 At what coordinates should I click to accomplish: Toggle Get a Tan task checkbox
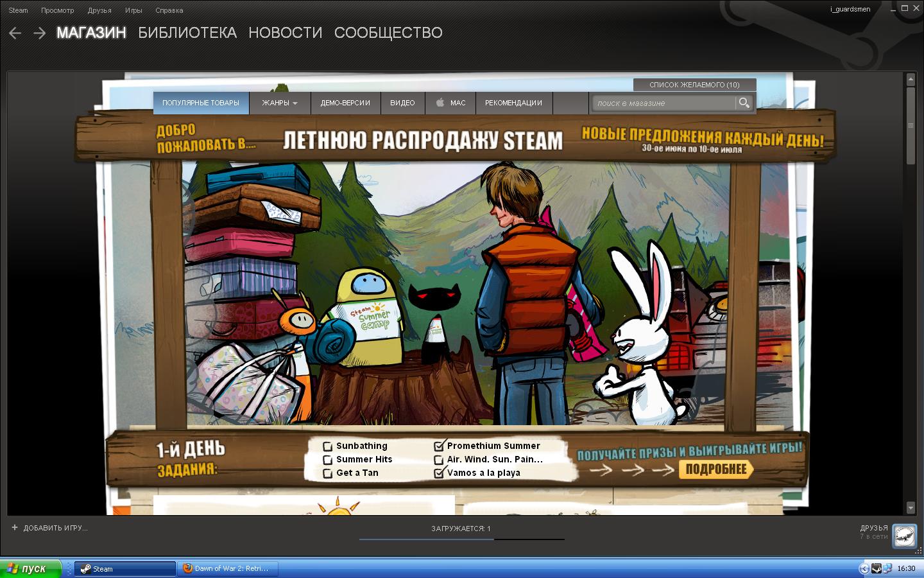pos(327,473)
